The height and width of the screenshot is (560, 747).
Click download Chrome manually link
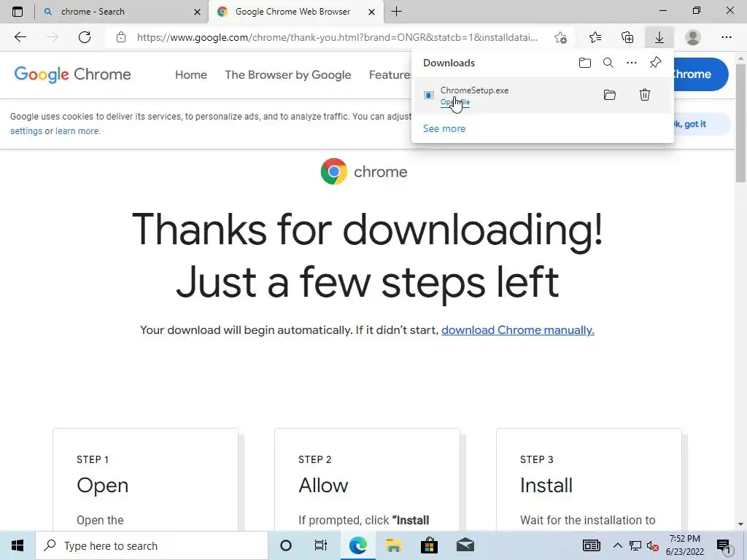pyautogui.click(x=518, y=330)
